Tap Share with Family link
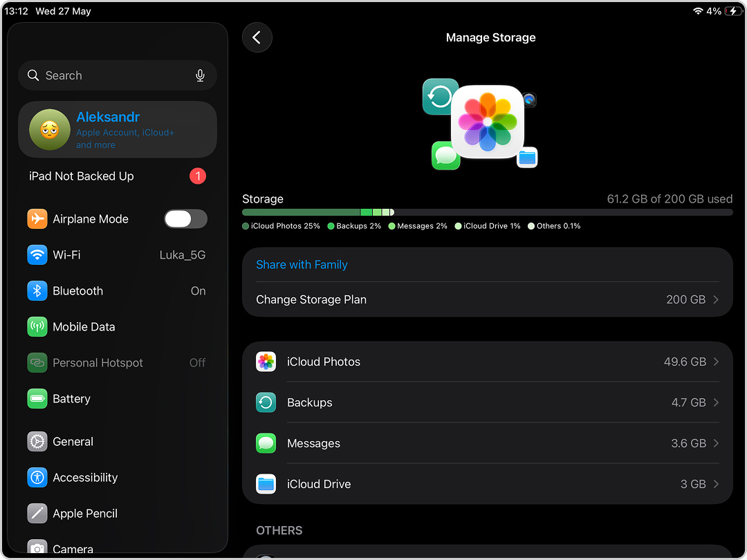Image resolution: width=747 pixels, height=560 pixels. 302,265
